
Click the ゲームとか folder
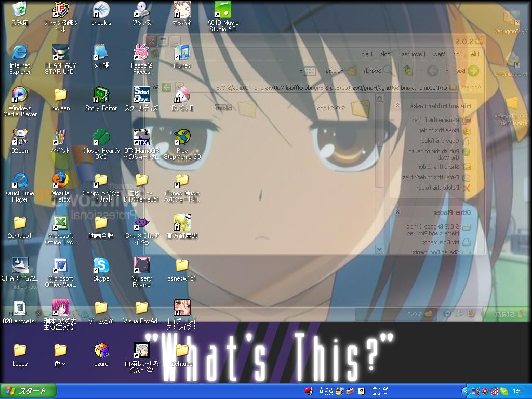(x=101, y=312)
